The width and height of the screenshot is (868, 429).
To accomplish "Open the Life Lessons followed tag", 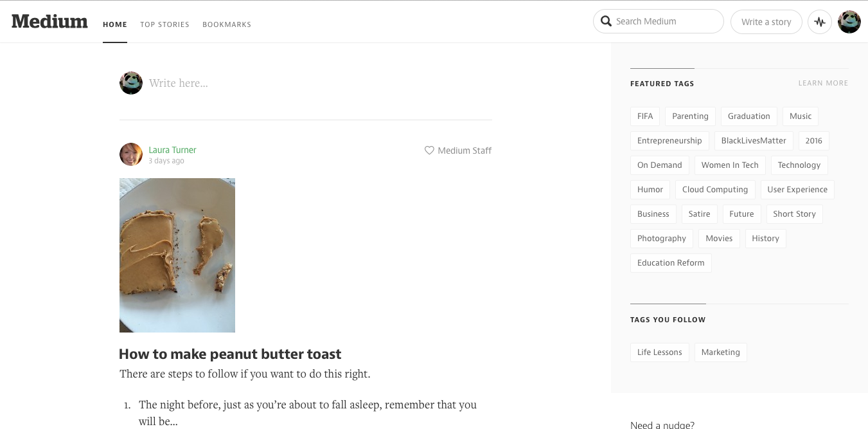I will [x=659, y=352].
